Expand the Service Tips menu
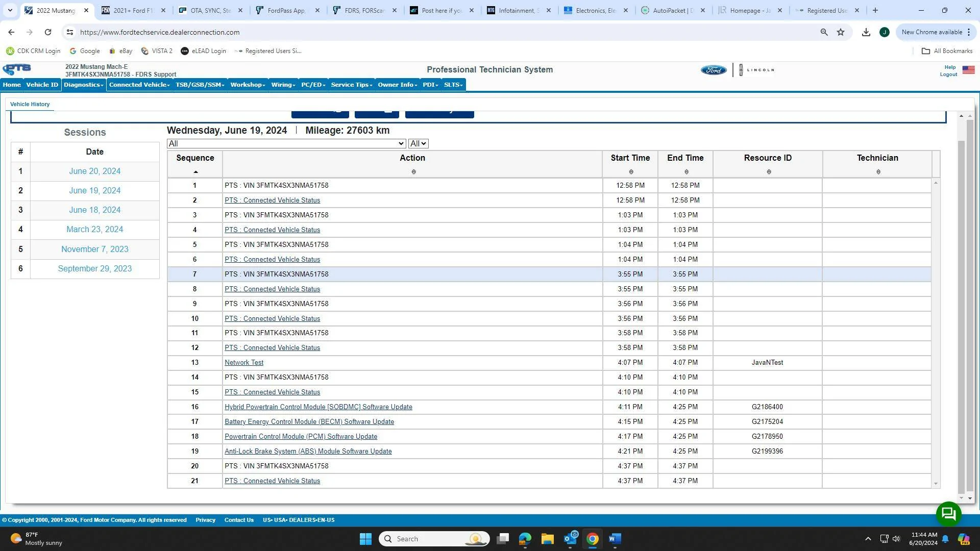980x551 pixels. (352, 85)
